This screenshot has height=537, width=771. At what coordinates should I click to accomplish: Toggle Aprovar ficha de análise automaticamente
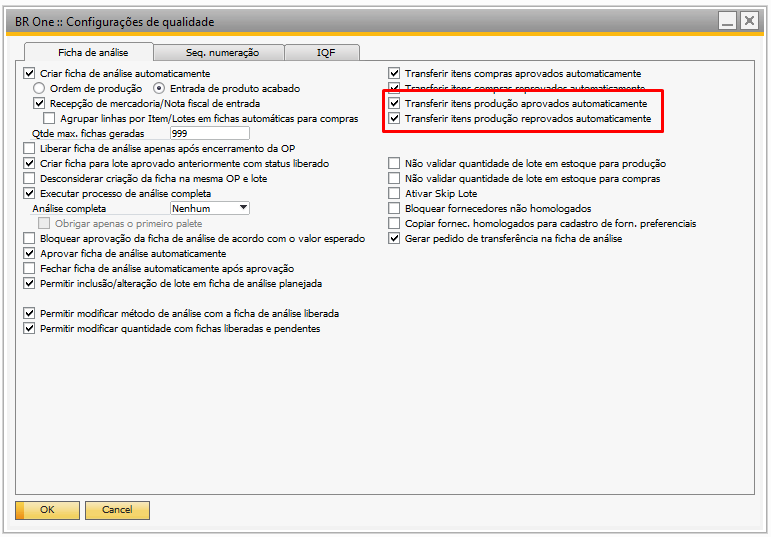(30, 253)
